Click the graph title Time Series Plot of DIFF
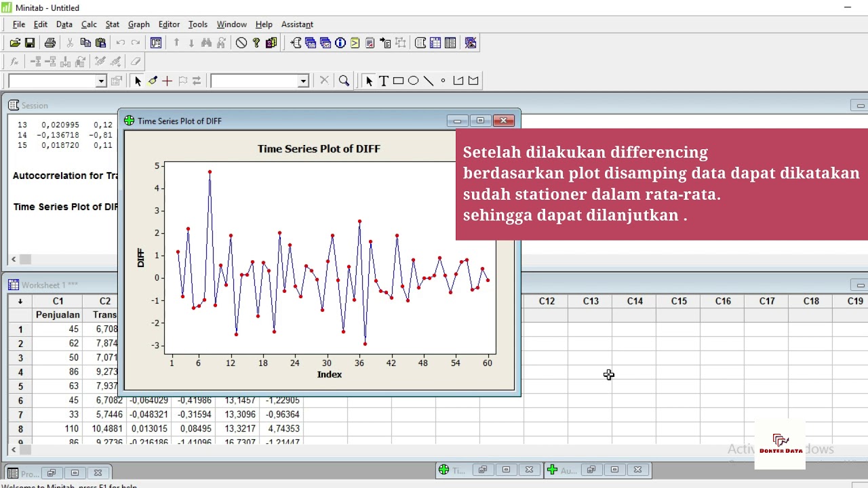This screenshot has width=868, height=488. click(x=319, y=148)
